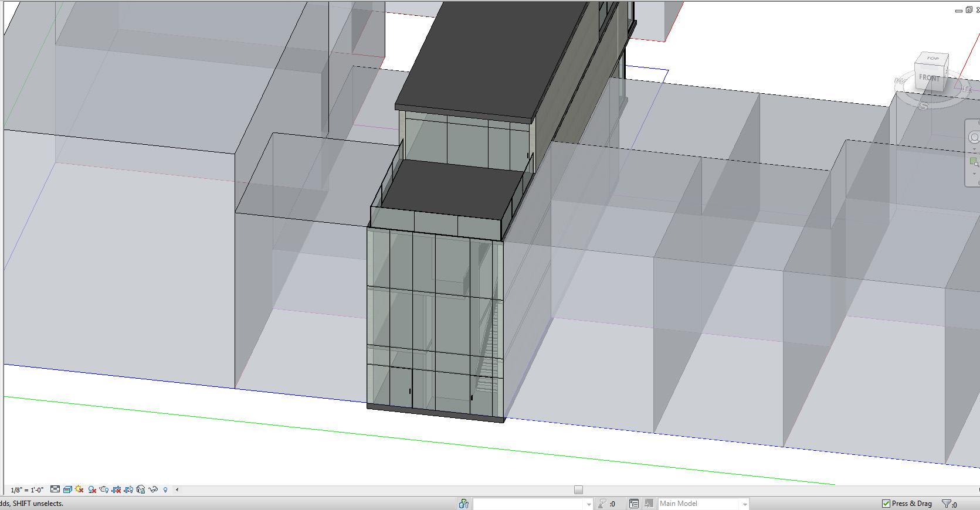
Task: Toggle the Crop View icon
Action: pos(117,489)
